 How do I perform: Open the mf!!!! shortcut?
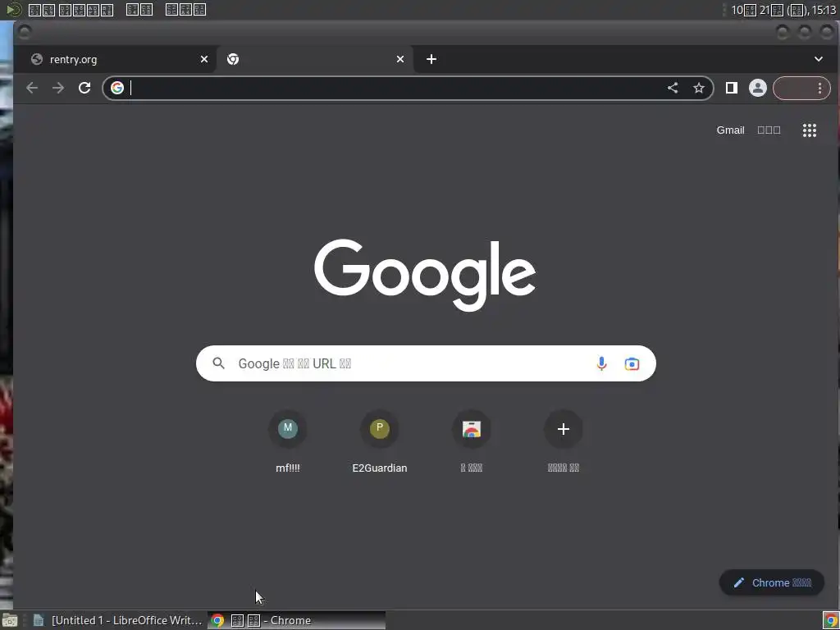tap(288, 442)
